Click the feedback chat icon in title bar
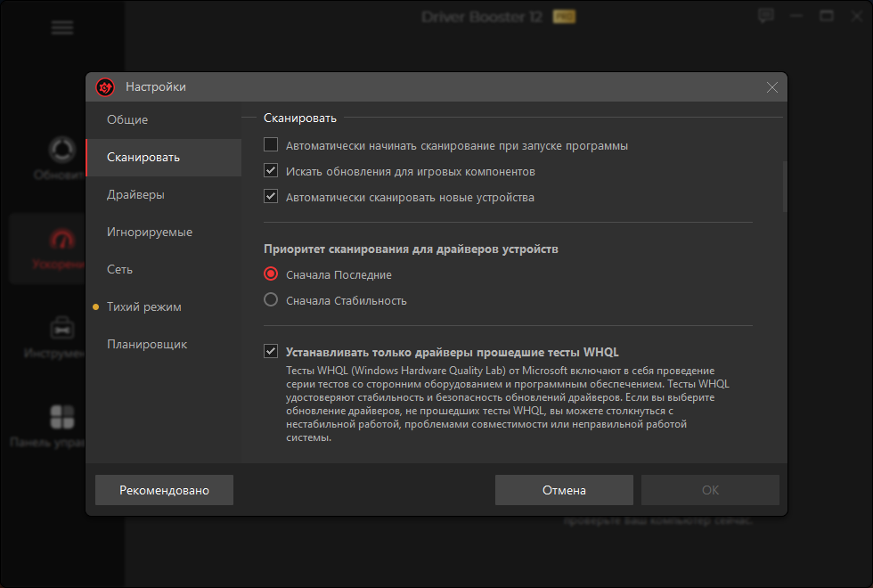The image size is (873, 588). pyautogui.click(x=765, y=16)
